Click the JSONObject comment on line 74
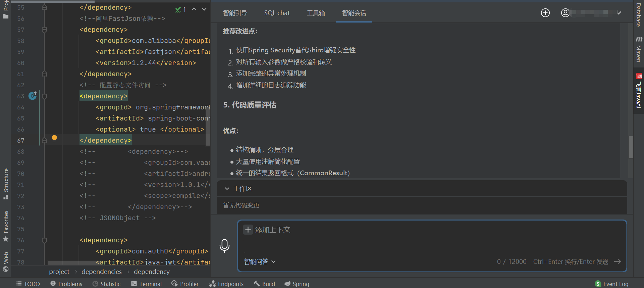644x288 pixels. (x=117, y=218)
